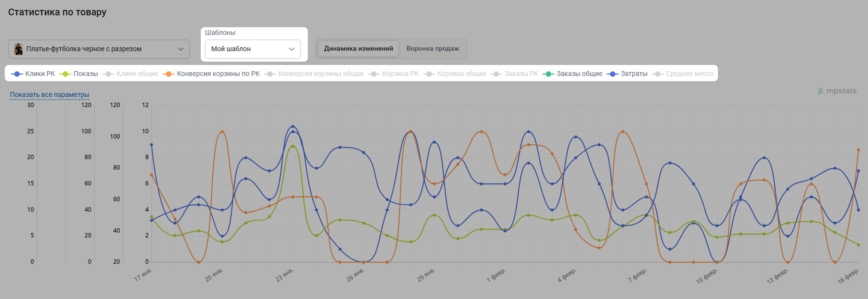Click the Конверсия корзины по РК orange marker
Viewport: 868px width, 299px height.
click(168, 74)
